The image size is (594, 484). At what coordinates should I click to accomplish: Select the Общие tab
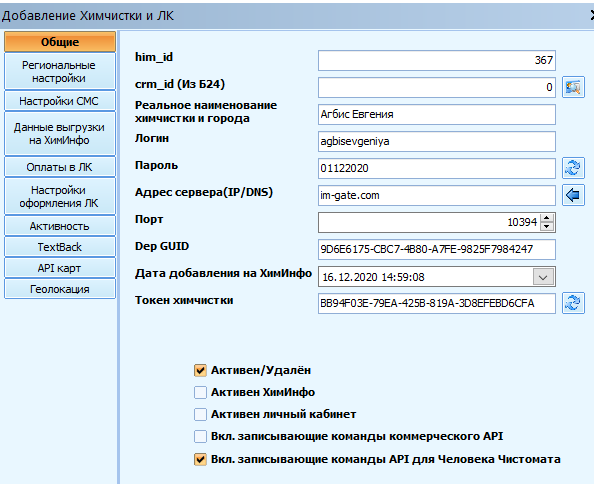[x=60, y=42]
